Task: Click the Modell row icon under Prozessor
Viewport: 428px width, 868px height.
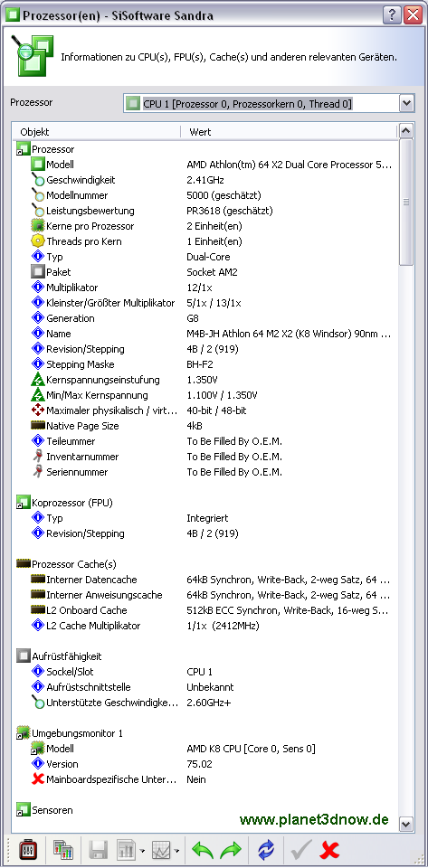Action: tap(38, 165)
